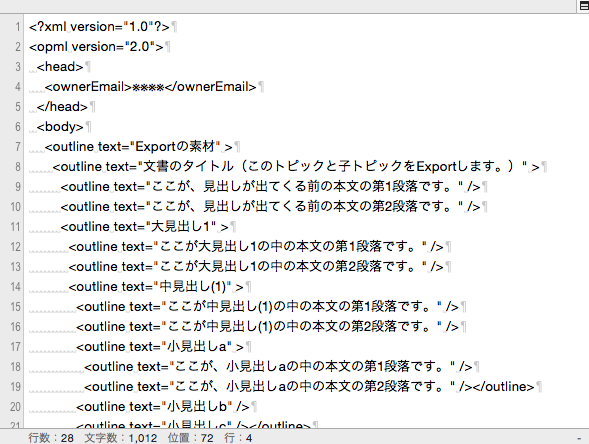Click line number 1 in the gutter
The width and height of the screenshot is (589, 444).
tap(17, 27)
